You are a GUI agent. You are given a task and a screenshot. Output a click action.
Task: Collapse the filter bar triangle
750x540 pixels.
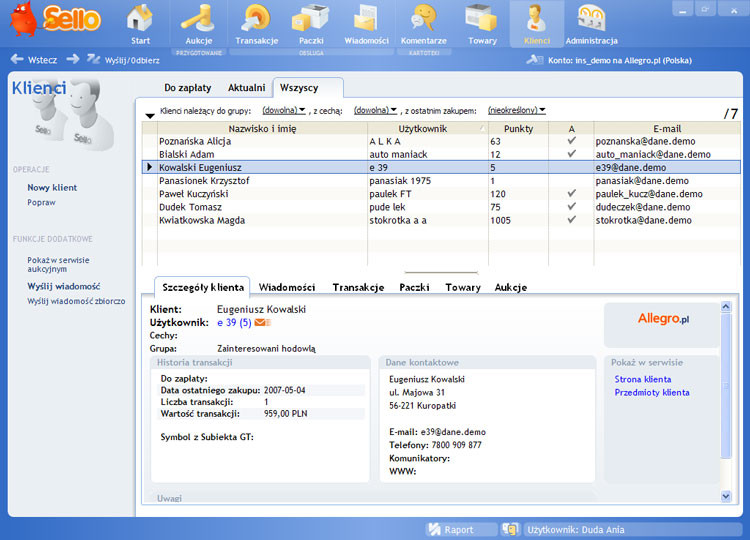150,116
